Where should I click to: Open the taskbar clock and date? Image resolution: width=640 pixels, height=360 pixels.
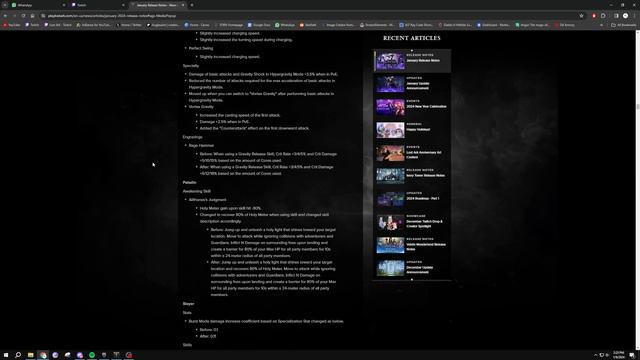pos(618,355)
